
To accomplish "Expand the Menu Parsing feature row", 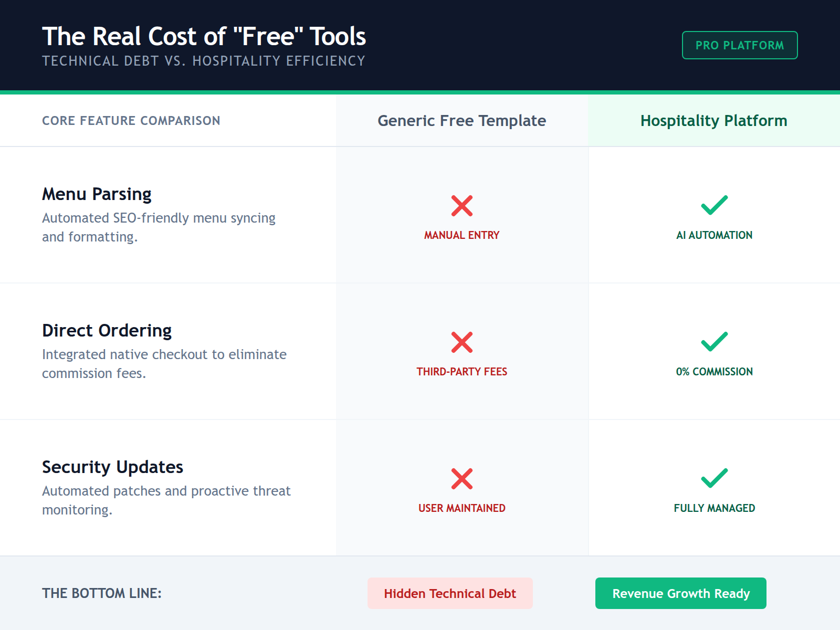I will click(x=97, y=193).
